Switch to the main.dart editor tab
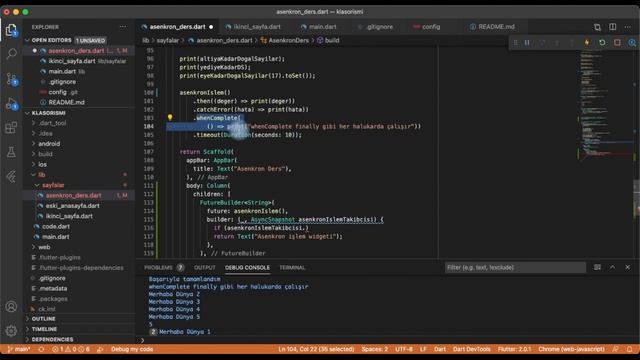 pyautogui.click(x=322, y=27)
